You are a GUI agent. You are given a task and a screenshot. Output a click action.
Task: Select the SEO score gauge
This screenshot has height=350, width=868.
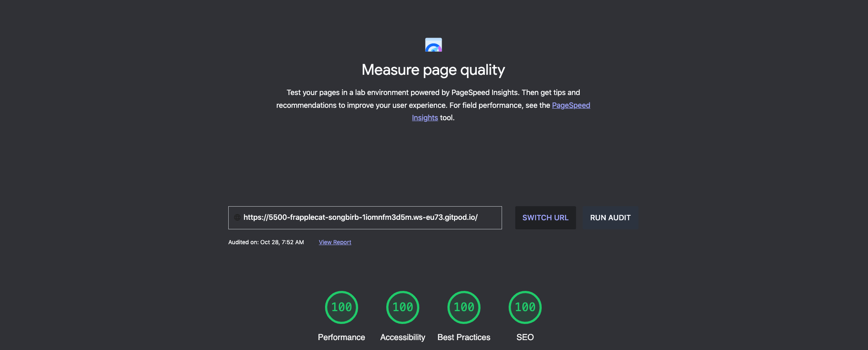(x=525, y=307)
